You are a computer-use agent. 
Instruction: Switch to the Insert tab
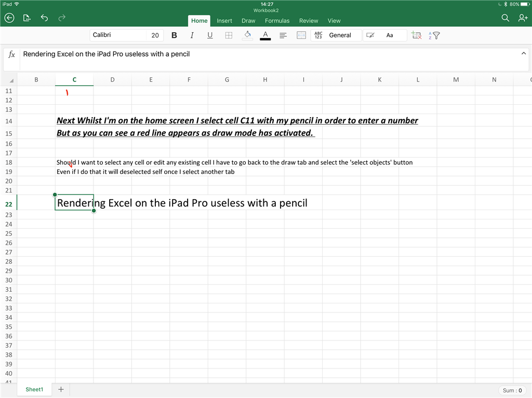[224, 21]
